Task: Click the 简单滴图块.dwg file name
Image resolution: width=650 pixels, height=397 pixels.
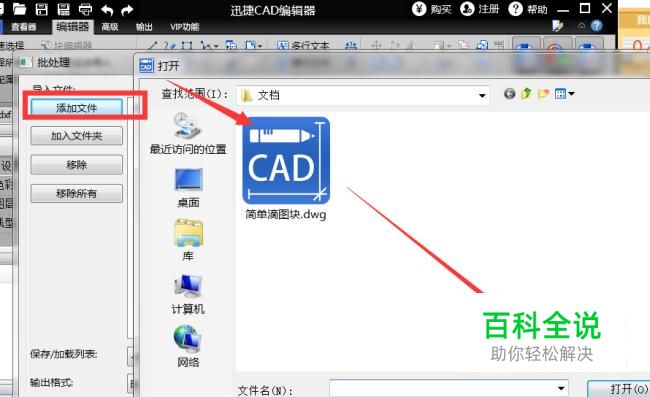Action: (286, 214)
